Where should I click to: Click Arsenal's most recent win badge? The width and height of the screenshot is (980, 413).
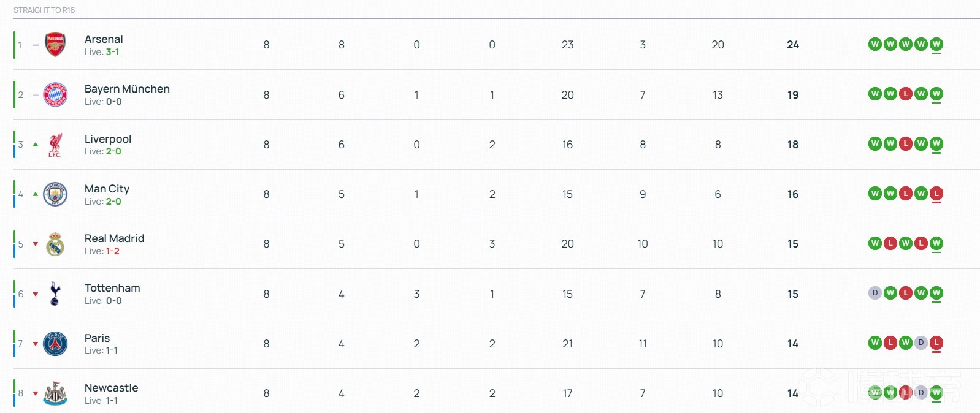pos(936,44)
